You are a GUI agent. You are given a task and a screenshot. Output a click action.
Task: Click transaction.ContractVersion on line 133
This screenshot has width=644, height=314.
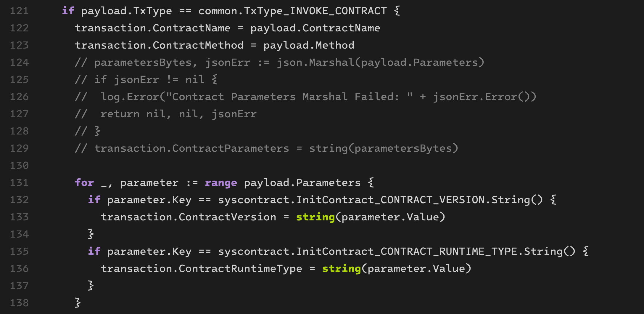coord(188,217)
